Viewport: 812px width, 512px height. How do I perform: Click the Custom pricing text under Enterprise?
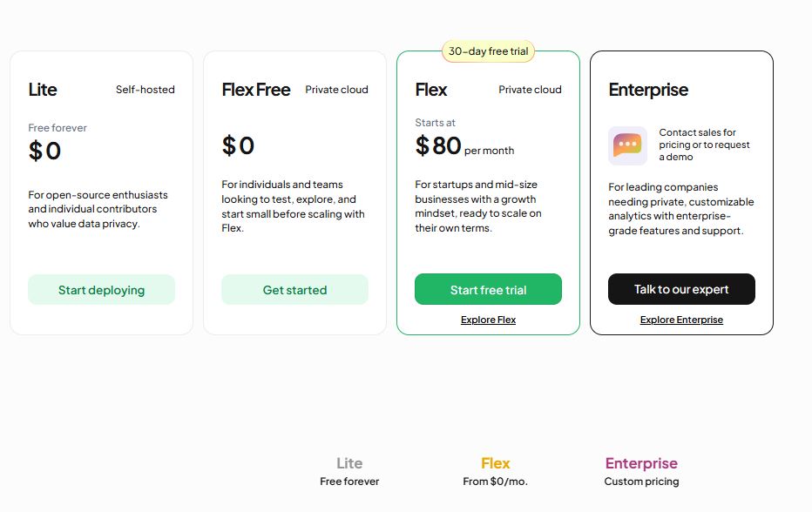[x=641, y=481]
